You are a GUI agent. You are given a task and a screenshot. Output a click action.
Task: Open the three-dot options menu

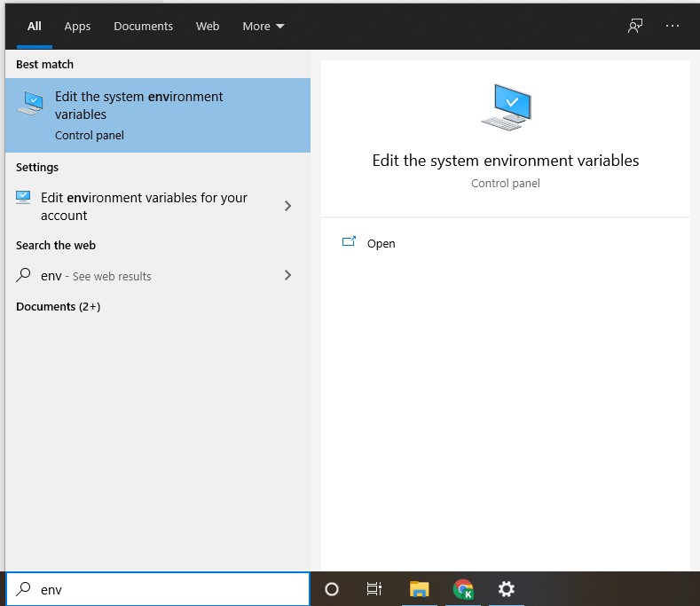click(672, 26)
